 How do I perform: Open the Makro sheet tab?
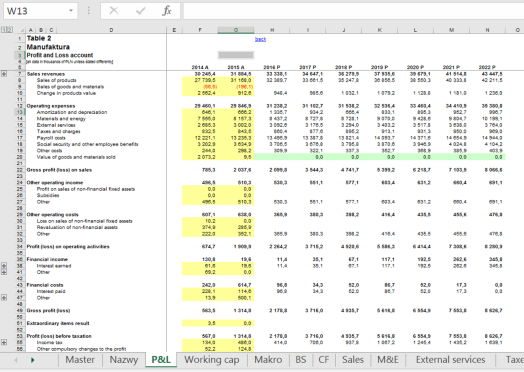coord(268,360)
